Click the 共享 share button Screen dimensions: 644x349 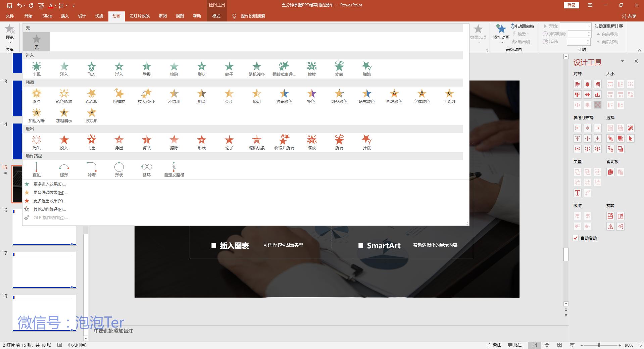(629, 16)
